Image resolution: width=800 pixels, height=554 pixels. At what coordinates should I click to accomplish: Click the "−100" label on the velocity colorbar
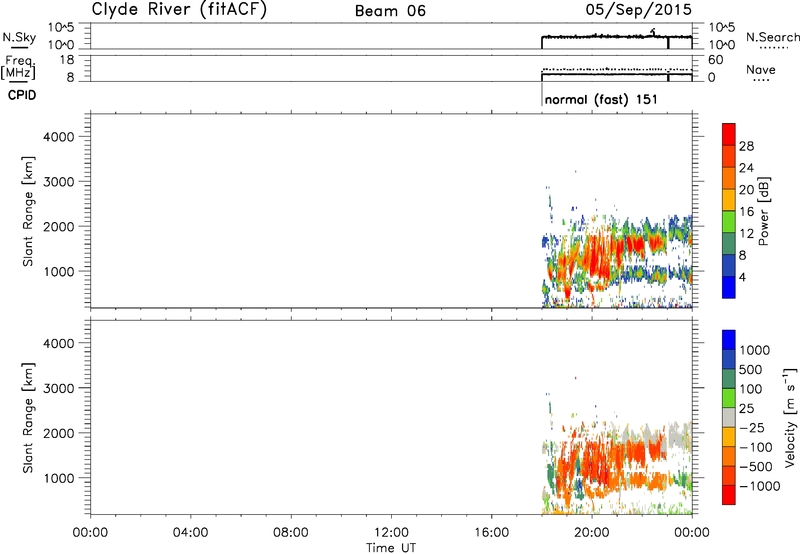(756, 447)
